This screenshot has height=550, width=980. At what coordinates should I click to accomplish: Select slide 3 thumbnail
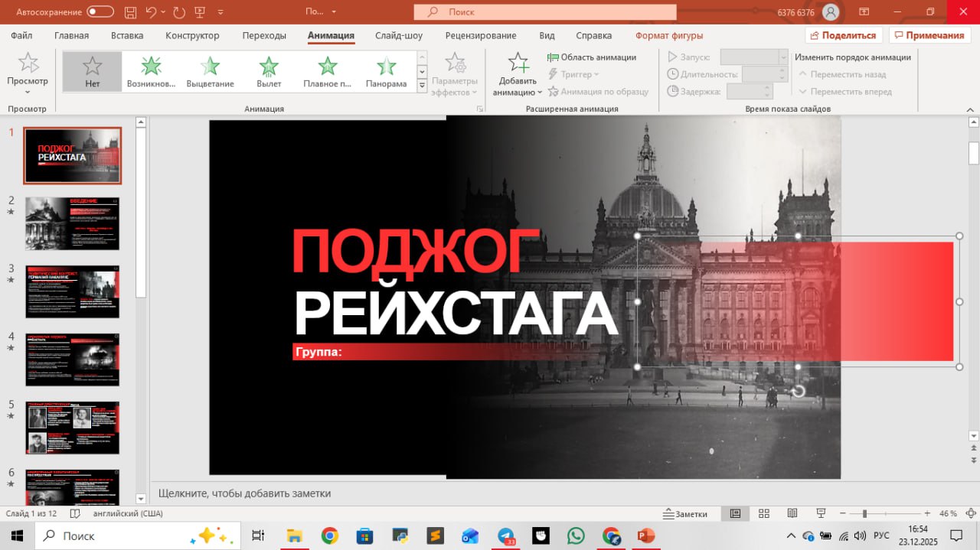pyautogui.click(x=72, y=291)
